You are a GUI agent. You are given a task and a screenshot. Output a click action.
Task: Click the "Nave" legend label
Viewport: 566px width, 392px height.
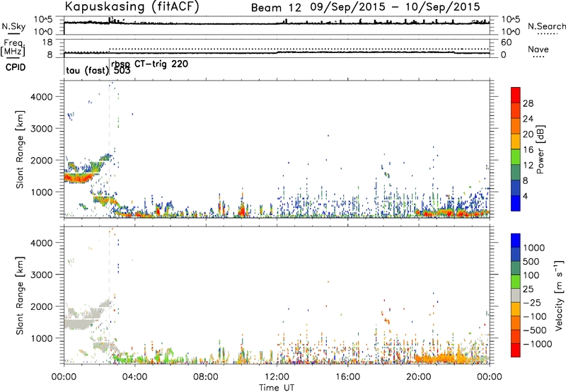[538, 50]
